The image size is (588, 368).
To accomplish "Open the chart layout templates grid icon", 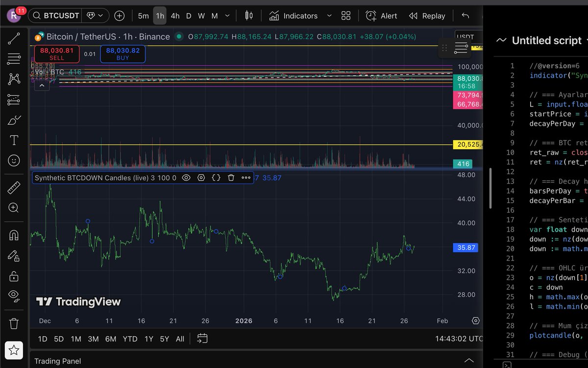I will (346, 16).
